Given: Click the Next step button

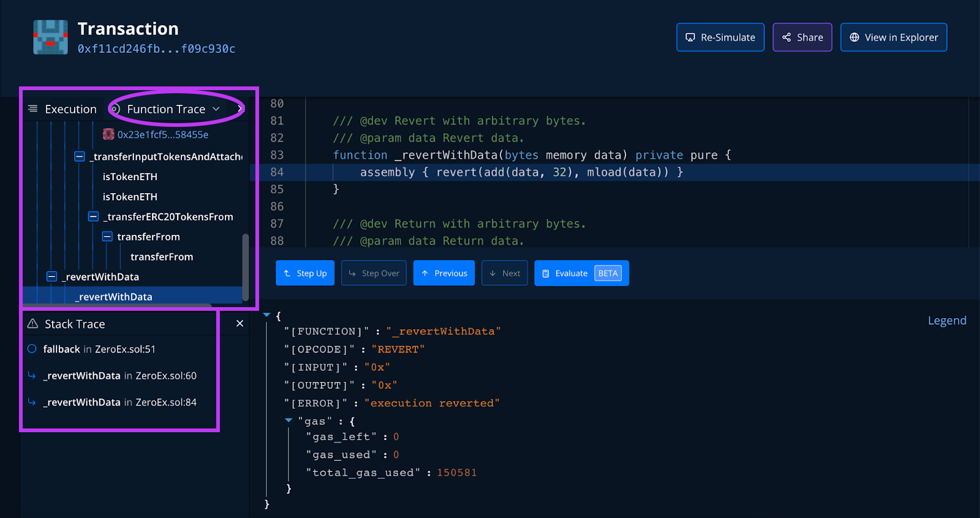Looking at the screenshot, I should pos(505,273).
